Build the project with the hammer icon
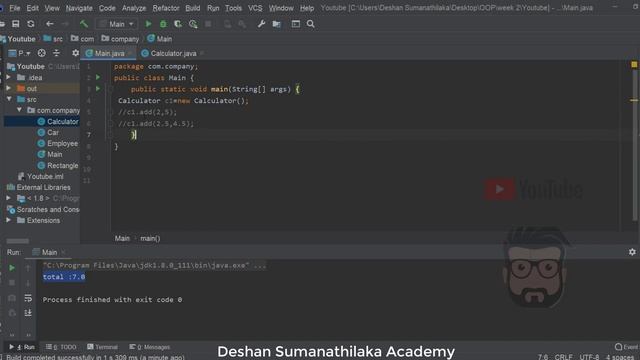 click(x=84, y=24)
